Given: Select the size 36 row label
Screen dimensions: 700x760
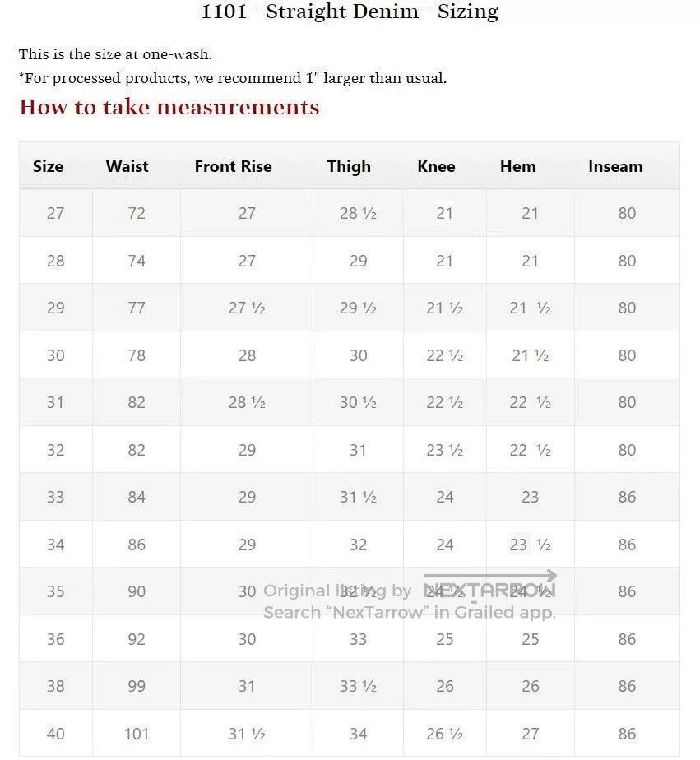Looking at the screenshot, I should (x=55, y=639).
